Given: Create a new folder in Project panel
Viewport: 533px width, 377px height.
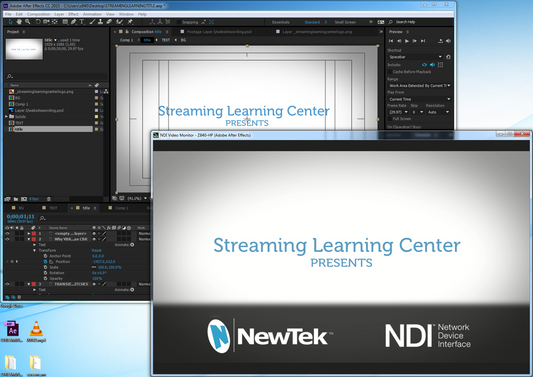Looking at the screenshot, I should click(16, 199).
